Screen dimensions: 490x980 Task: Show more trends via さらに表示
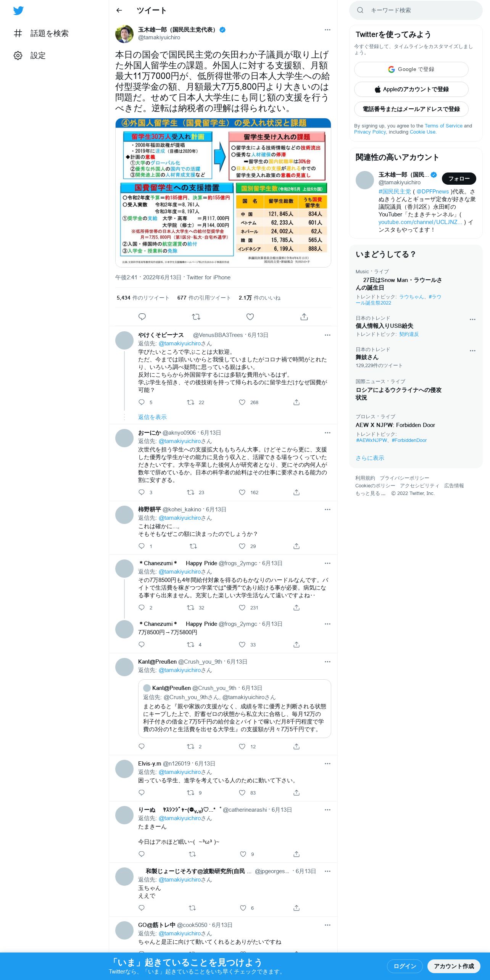click(x=370, y=458)
